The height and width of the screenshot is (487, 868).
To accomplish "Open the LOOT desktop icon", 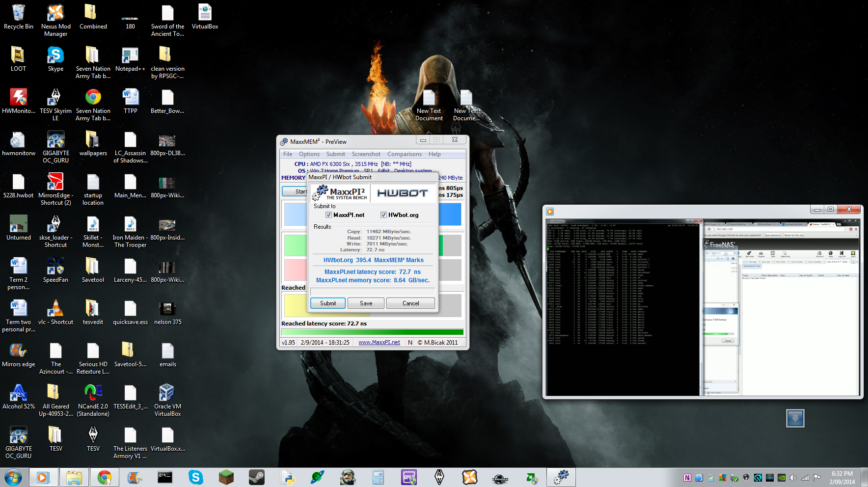I will [19, 59].
